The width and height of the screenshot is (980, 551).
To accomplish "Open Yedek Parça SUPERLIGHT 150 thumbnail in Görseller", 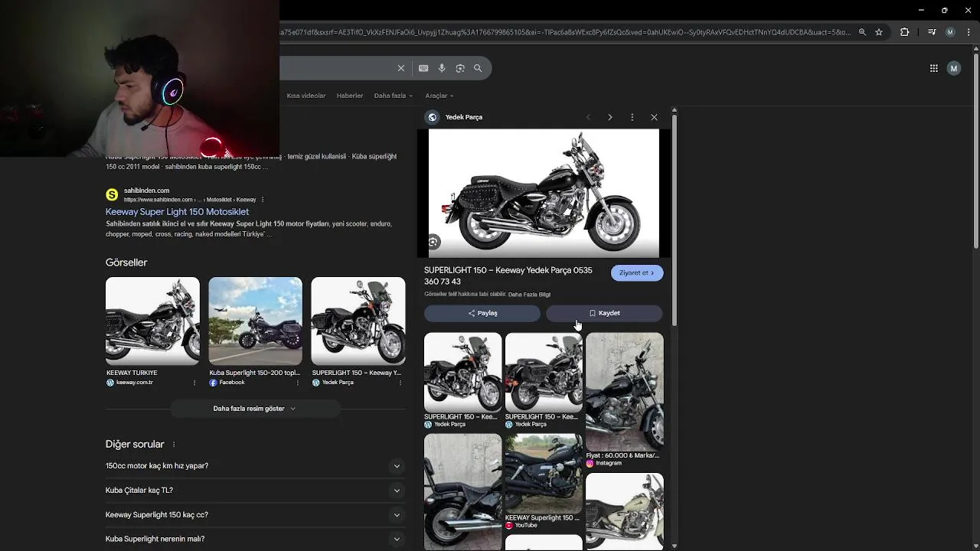I will [x=358, y=321].
